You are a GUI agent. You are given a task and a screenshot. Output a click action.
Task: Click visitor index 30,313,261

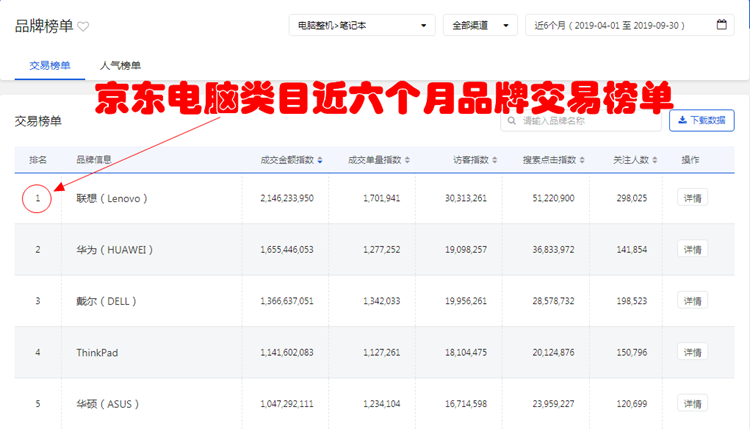coord(466,198)
